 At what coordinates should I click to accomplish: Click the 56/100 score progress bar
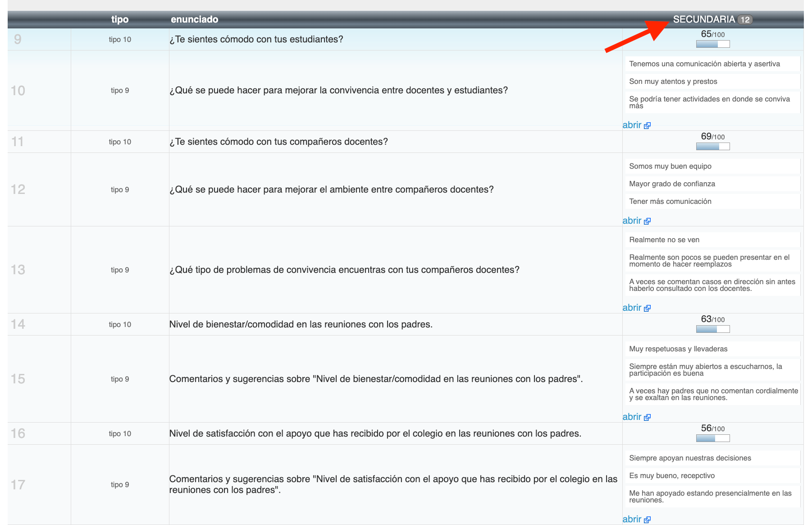tap(713, 438)
